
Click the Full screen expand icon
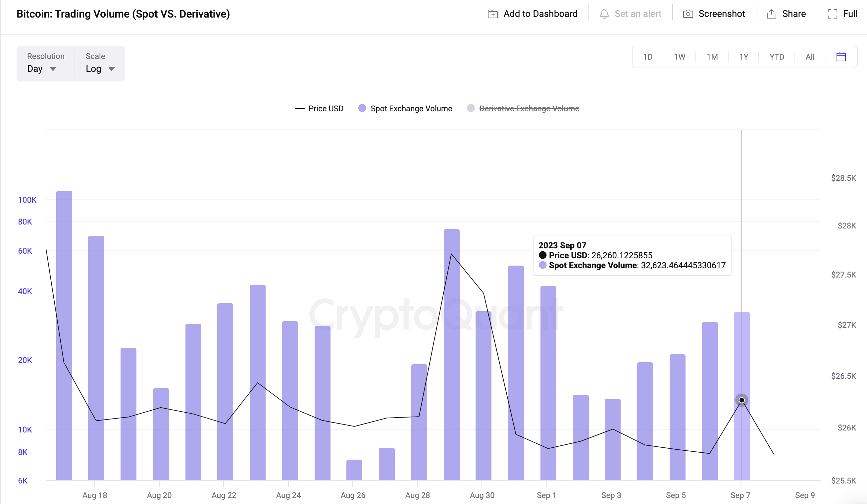832,14
